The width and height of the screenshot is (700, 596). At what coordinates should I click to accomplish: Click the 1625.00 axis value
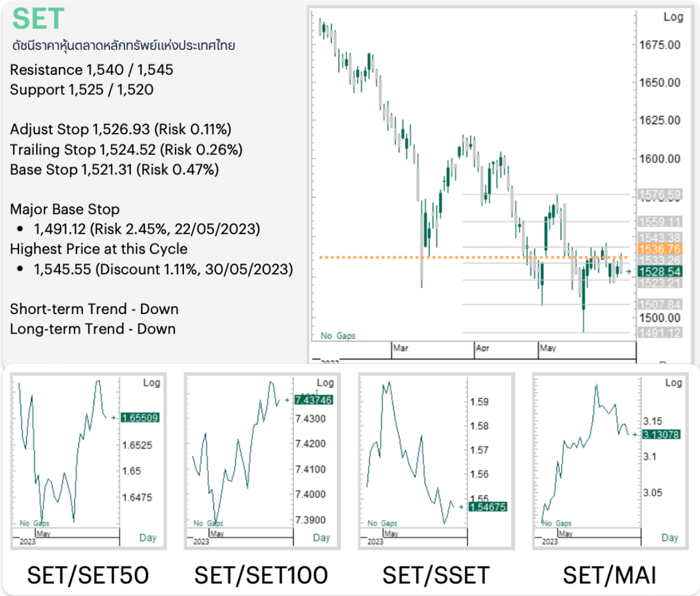(x=660, y=120)
